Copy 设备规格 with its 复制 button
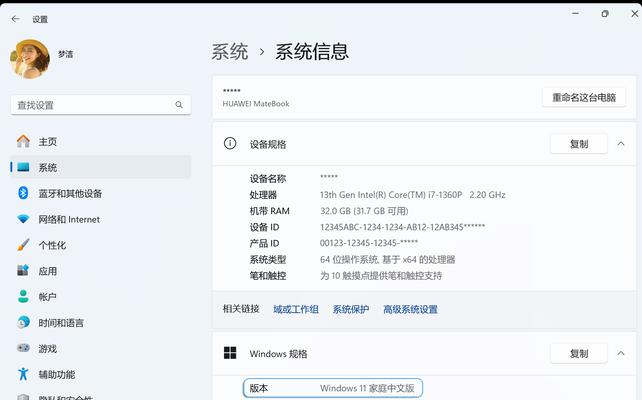 (579, 144)
